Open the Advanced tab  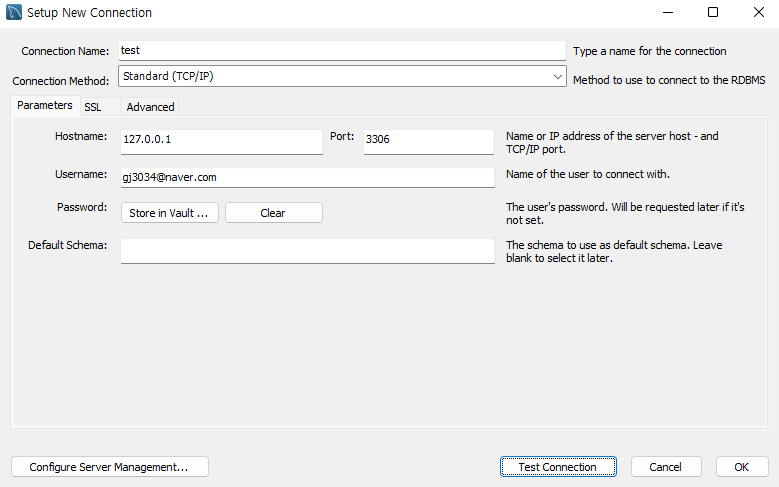click(x=150, y=107)
